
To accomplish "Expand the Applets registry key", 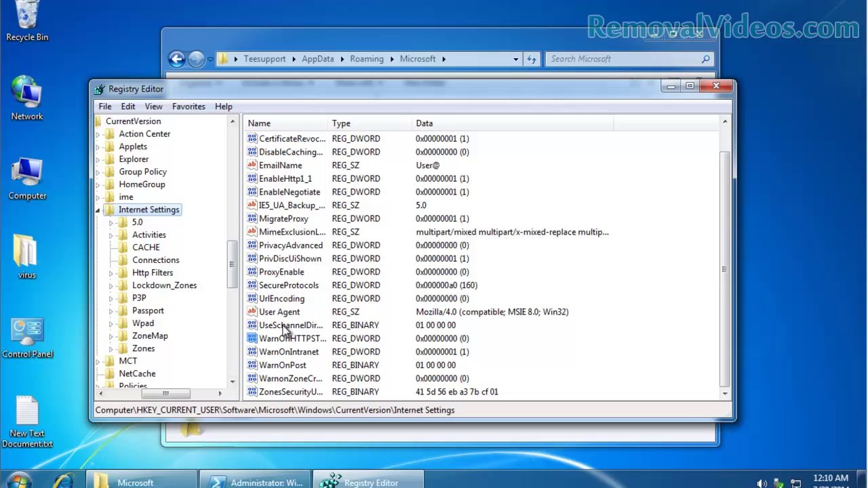I will [98, 147].
